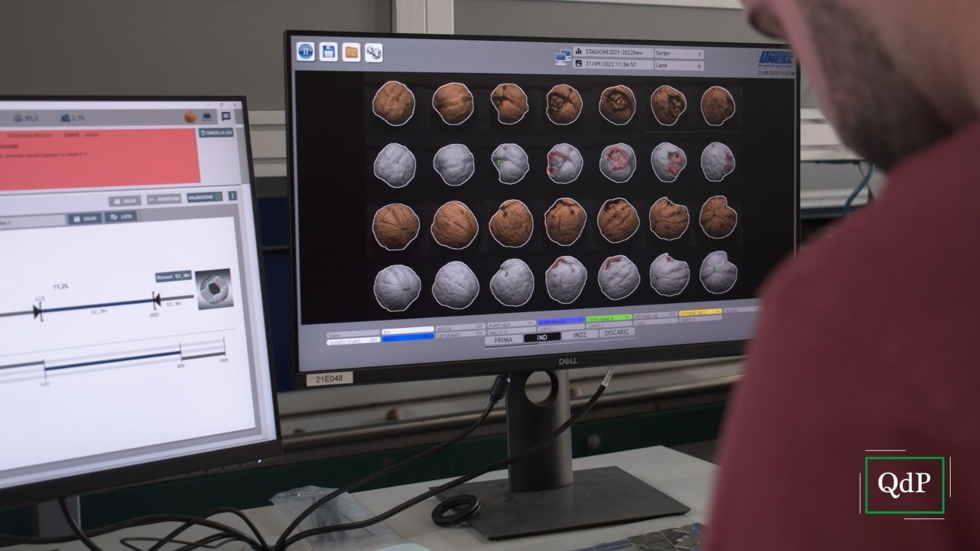Click the 21/09/2022 11:36:57 date field
This screenshot has width=980, height=551.
(614, 64)
